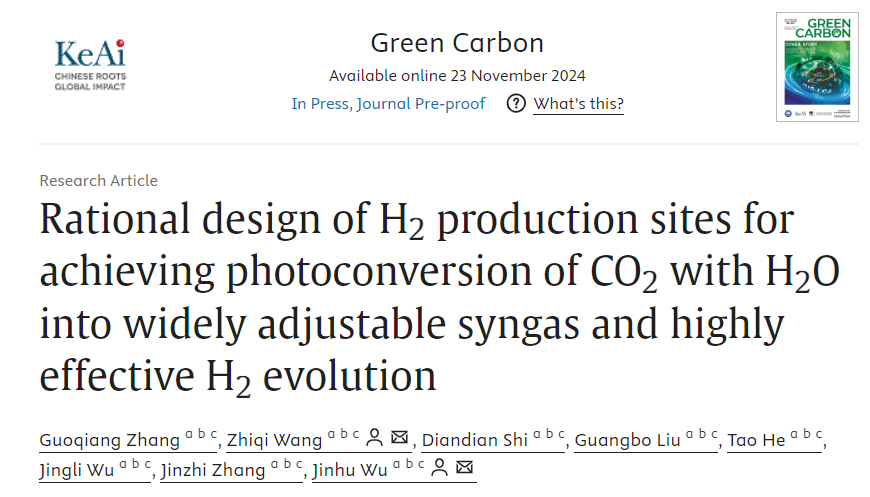Click the person icon beside Zhiqi Wang
The image size is (870, 497).
tap(375, 438)
